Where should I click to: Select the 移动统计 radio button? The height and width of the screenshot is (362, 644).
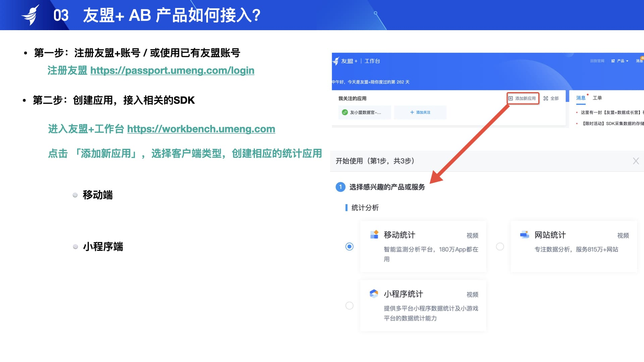tap(349, 247)
